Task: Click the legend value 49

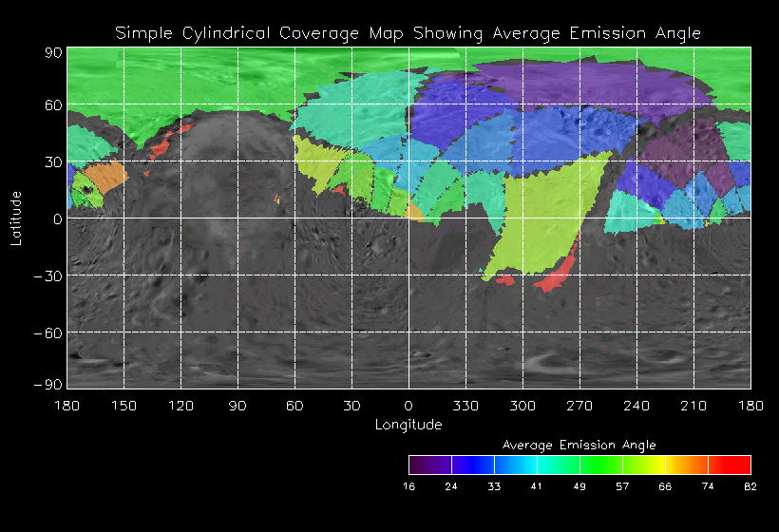Action: coord(579,486)
